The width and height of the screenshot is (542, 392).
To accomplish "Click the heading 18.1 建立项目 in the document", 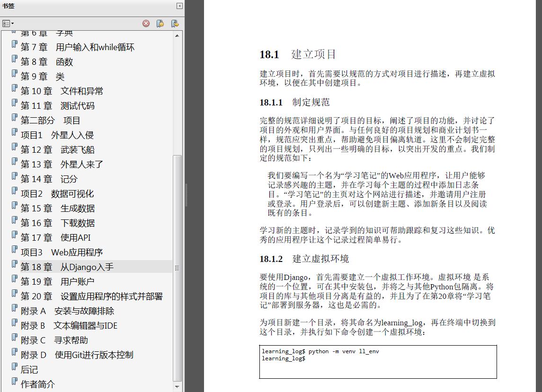I will [298, 54].
